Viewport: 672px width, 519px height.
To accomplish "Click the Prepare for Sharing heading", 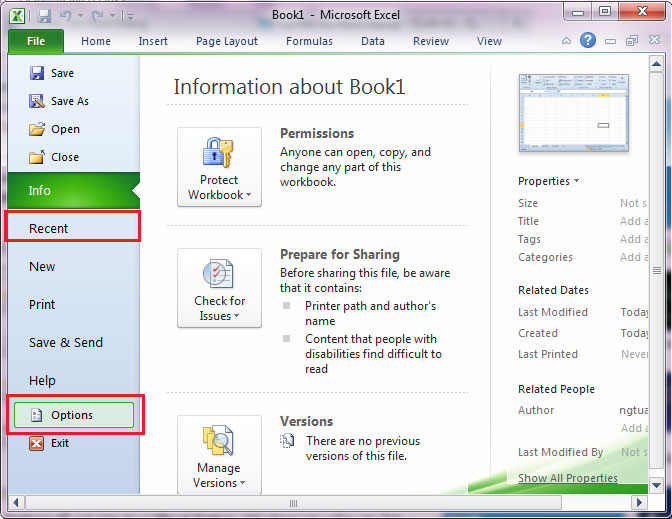I will (x=340, y=255).
